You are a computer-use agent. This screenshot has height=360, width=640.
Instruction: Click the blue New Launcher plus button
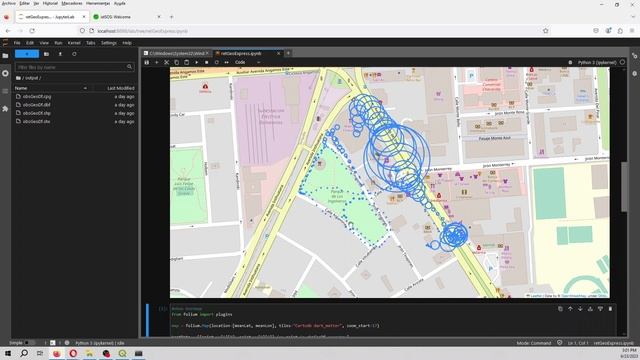pos(27,54)
